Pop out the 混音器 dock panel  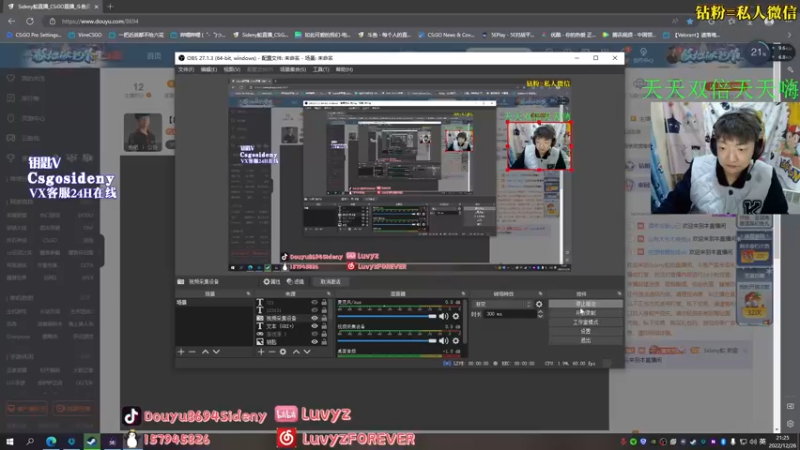(463, 294)
